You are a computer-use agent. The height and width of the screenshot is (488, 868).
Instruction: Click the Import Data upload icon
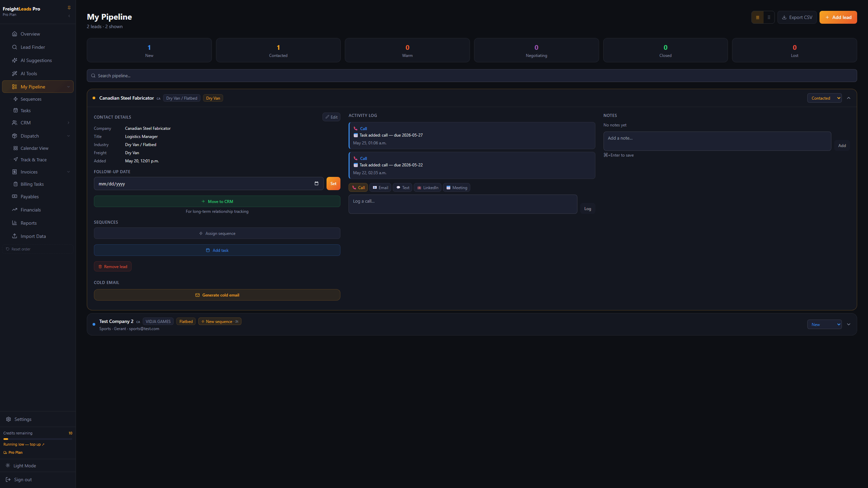coord(15,236)
